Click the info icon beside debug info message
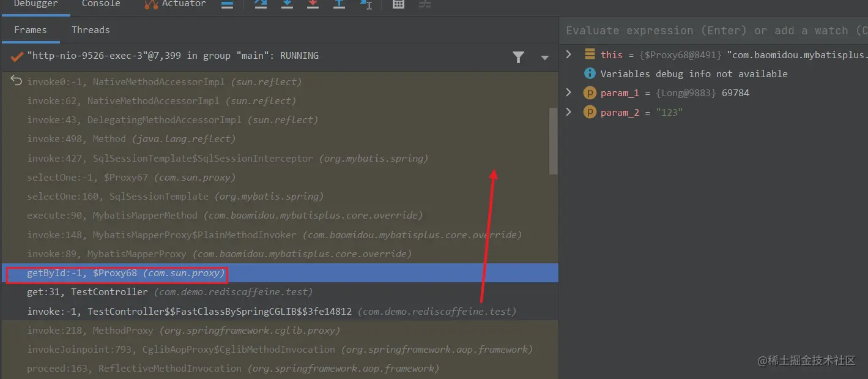Screen dimensions: 868x379 [x=590, y=73]
